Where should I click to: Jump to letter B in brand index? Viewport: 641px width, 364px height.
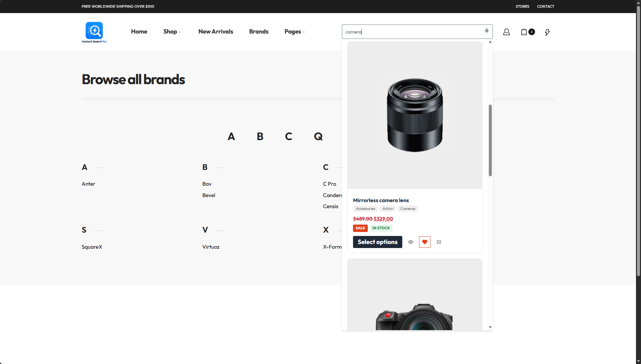tap(260, 136)
